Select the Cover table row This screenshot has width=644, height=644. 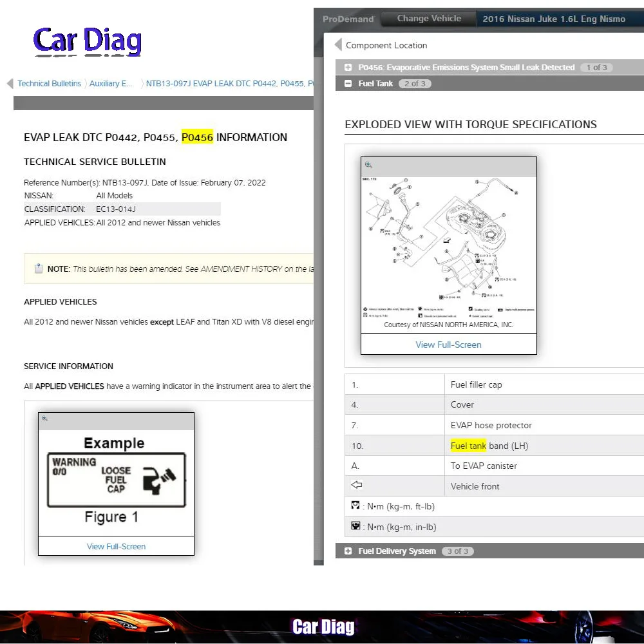[x=494, y=404]
